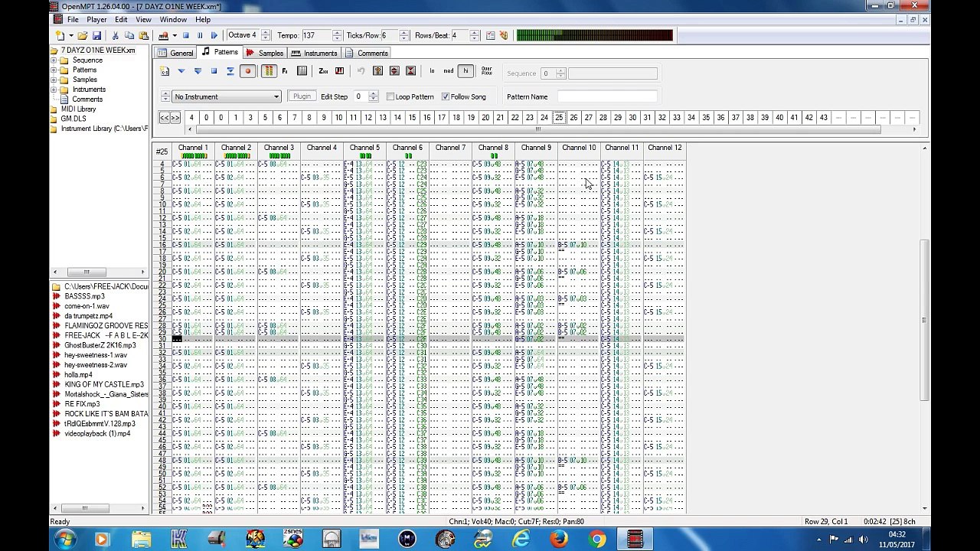This screenshot has width=980, height=551.
Task: Click the Zxx macro configuration icon
Action: tap(323, 71)
